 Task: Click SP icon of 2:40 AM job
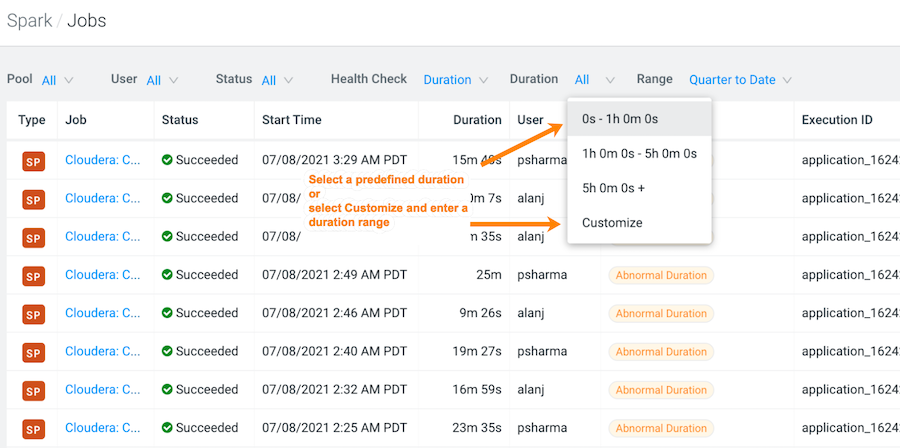[x=33, y=352]
